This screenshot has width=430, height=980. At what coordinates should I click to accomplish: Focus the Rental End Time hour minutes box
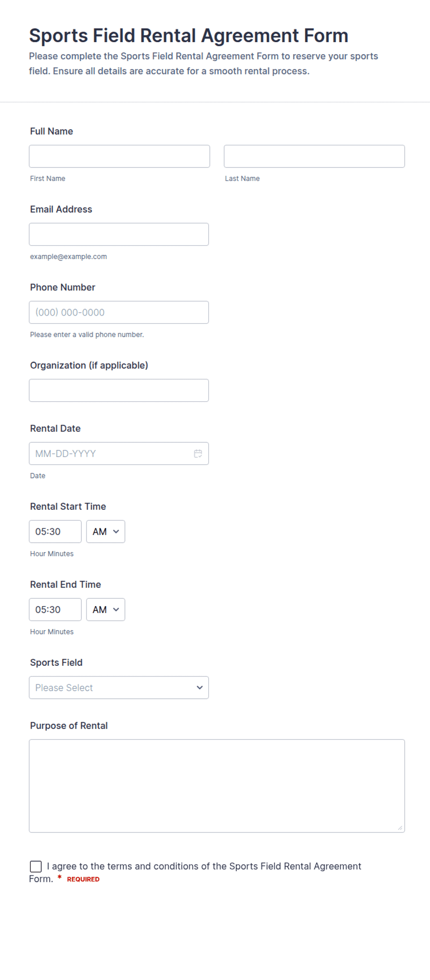55,610
